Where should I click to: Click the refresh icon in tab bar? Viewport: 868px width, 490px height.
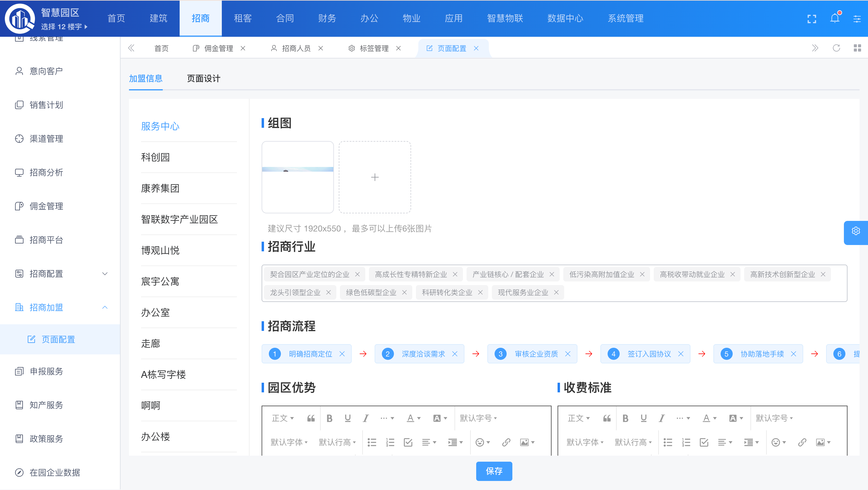pyautogui.click(x=836, y=48)
